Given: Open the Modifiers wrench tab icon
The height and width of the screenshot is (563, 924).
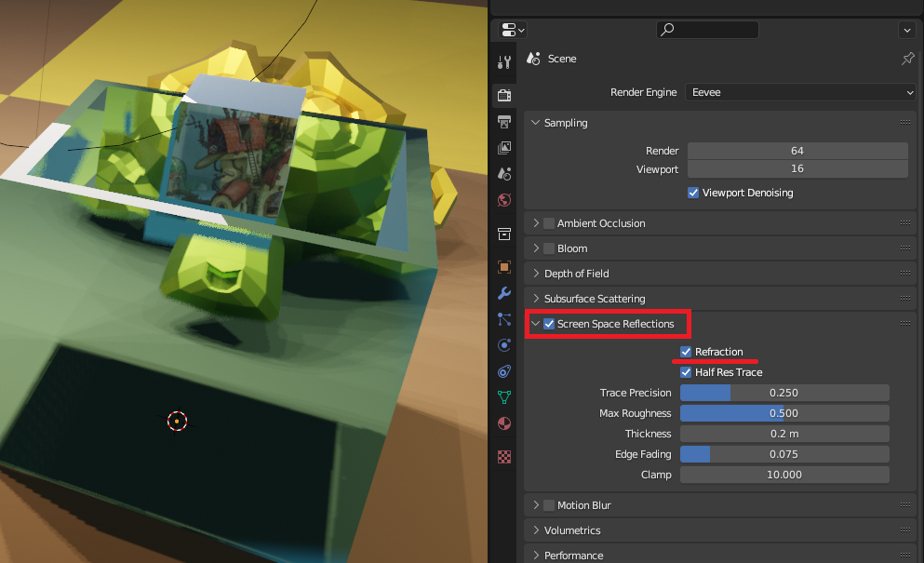Looking at the screenshot, I should click(503, 293).
